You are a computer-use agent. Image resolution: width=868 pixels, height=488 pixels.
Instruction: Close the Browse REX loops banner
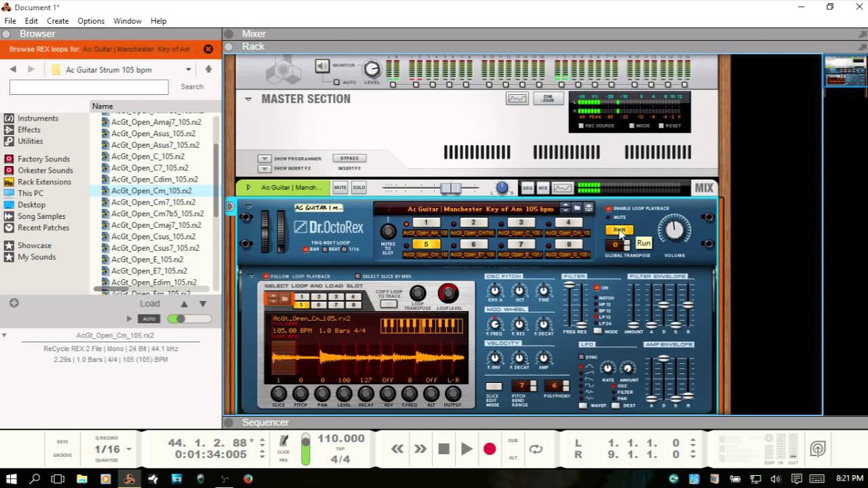click(x=208, y=49)
